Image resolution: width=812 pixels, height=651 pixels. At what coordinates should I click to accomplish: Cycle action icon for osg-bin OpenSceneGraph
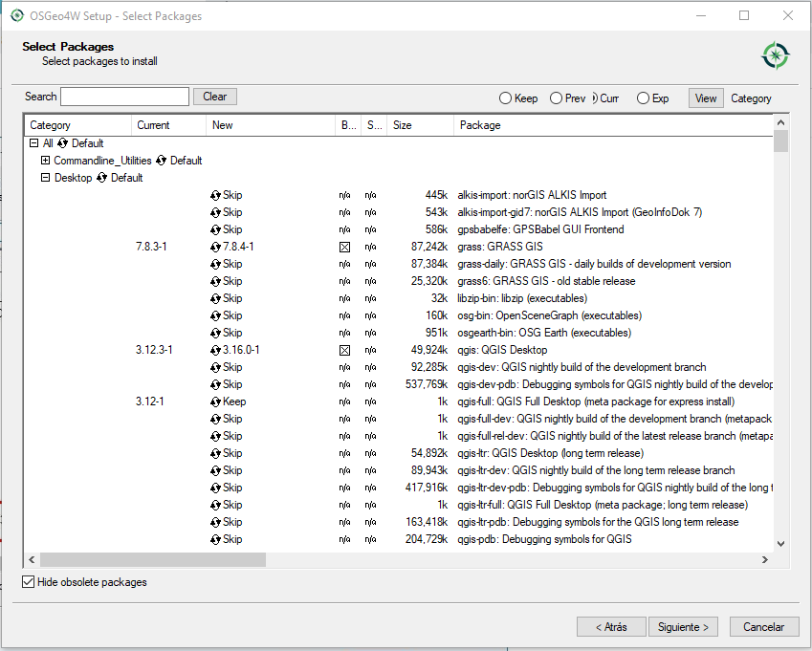pos(215,315)
